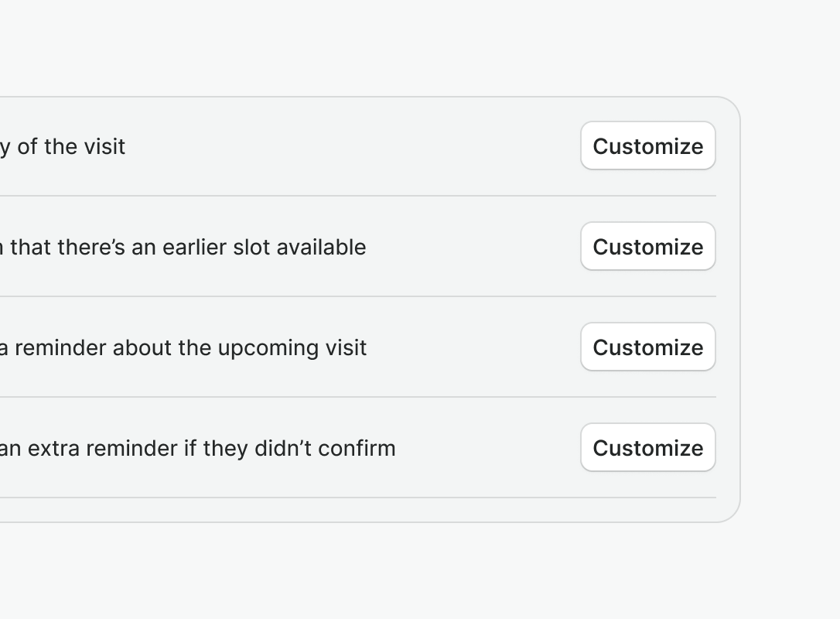Hit the last Customize button in the list

[x=647, y=447]
